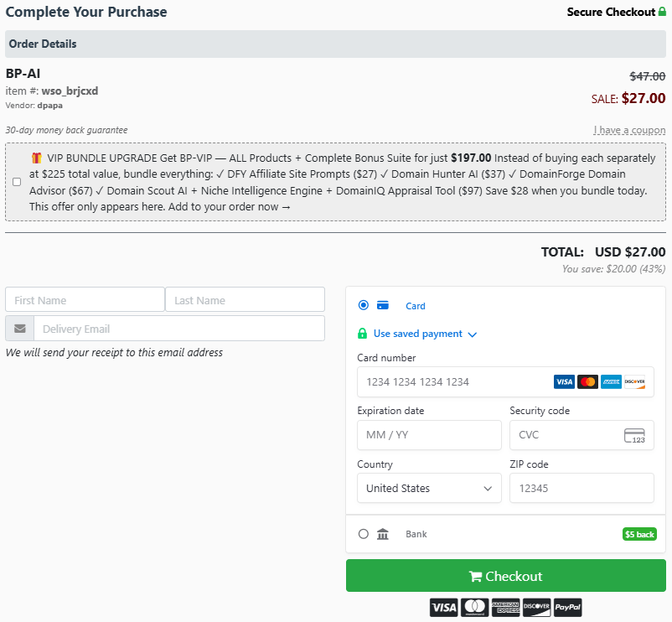
Task: Tick the VIP Bundle Upgrade checkbox
Action: [17, 182]
